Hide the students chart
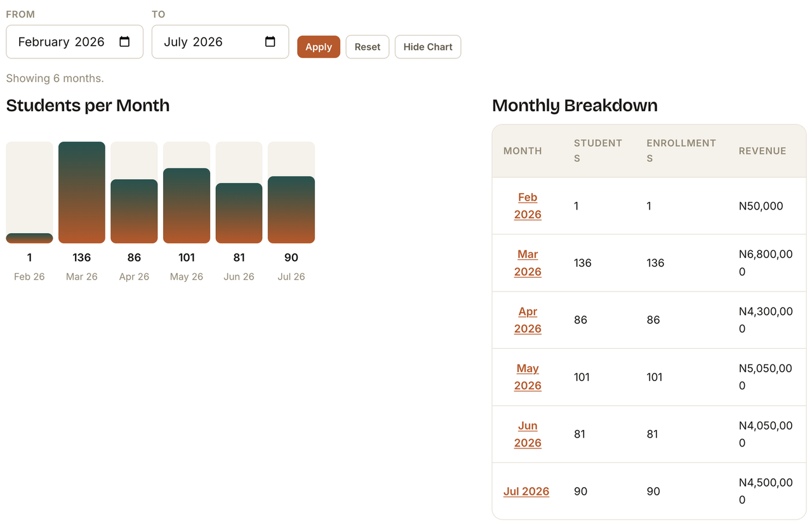 point(428,47)
